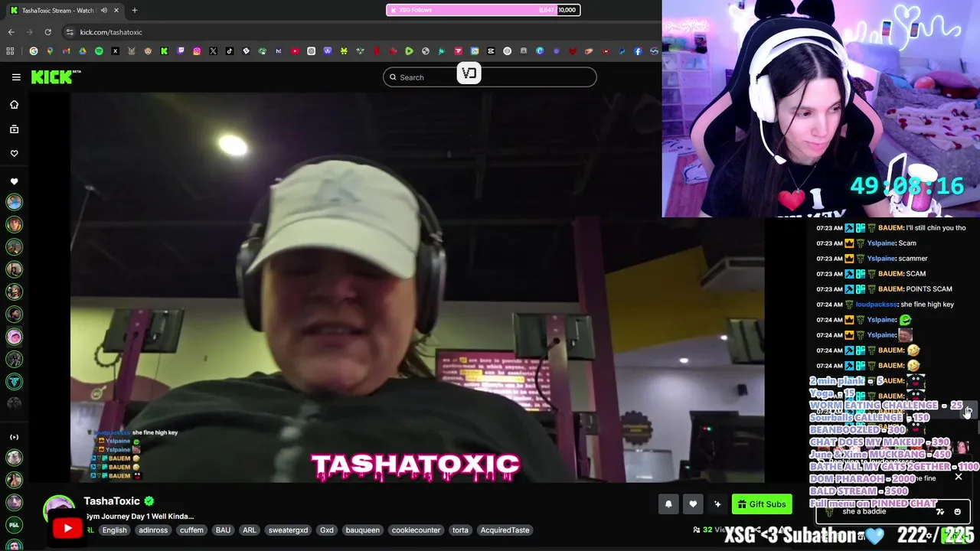This screenshot has height=551, width=980.
Task: Open the P&L avatar channel in sidebar
Action: point(14,525)
